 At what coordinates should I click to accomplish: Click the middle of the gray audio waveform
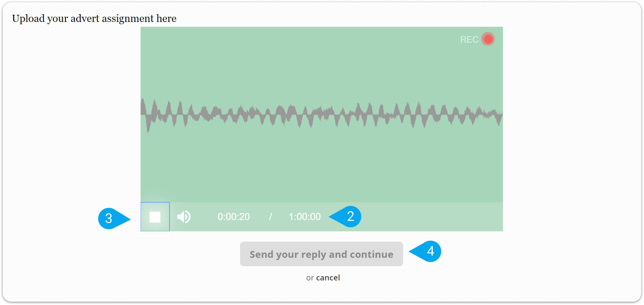(x=321, y=115)
